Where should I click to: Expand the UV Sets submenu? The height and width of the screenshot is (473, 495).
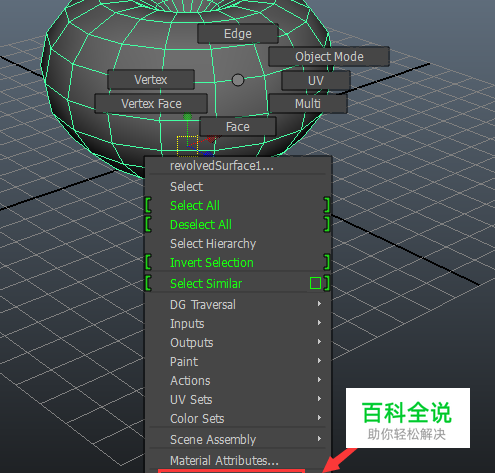(238, 399)
